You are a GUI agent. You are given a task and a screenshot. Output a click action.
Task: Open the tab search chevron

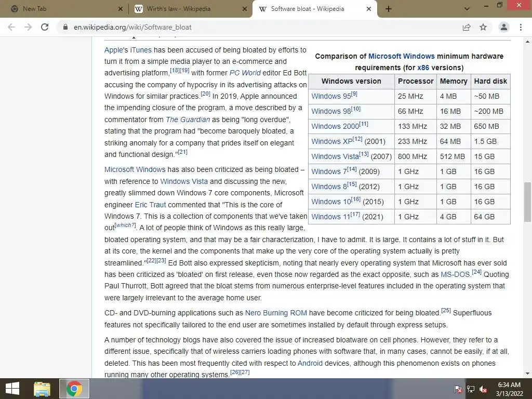[467, 9]
